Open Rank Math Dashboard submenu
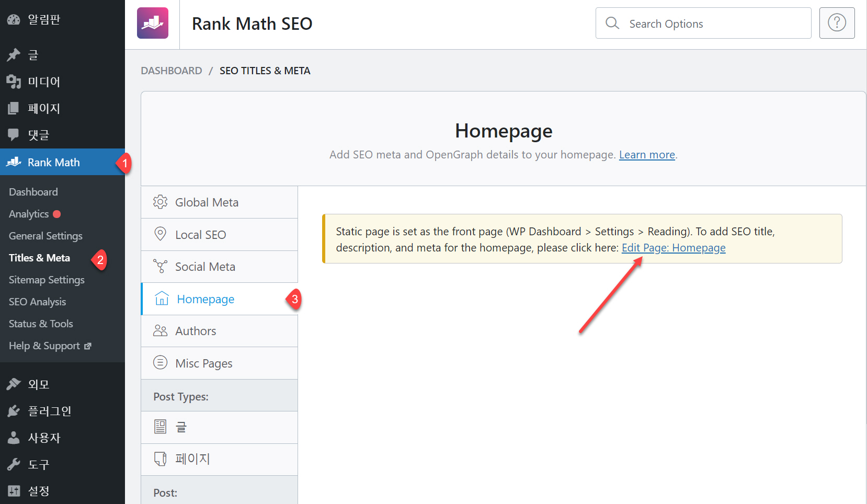867x504 pixels. [x=33, y=192]
